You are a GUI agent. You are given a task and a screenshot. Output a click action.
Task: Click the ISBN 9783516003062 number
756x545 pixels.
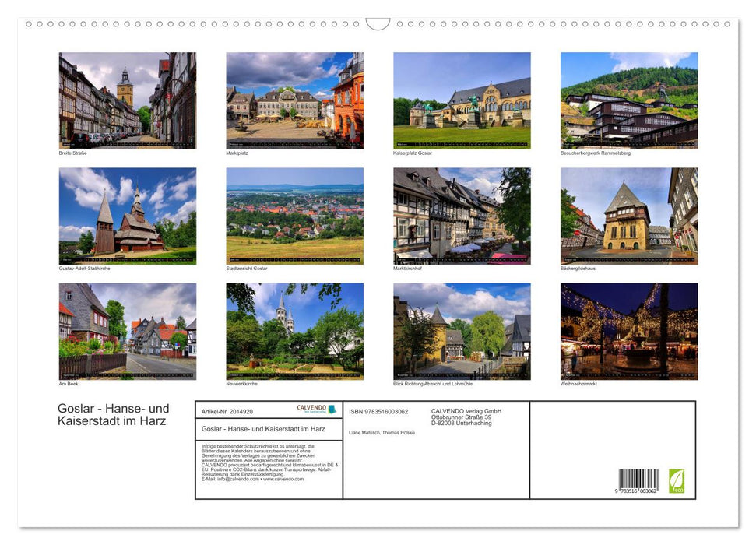click(378, 410)
